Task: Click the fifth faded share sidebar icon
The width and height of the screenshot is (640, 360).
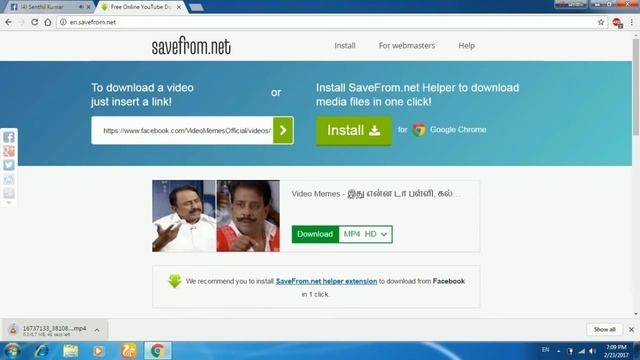Action: [x=9, y=193]
